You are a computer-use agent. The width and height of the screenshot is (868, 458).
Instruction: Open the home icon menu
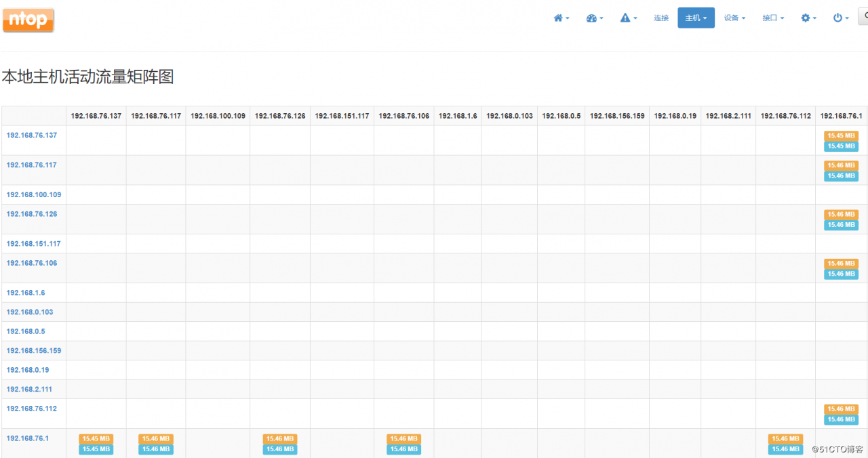click(x=561, y=18)
